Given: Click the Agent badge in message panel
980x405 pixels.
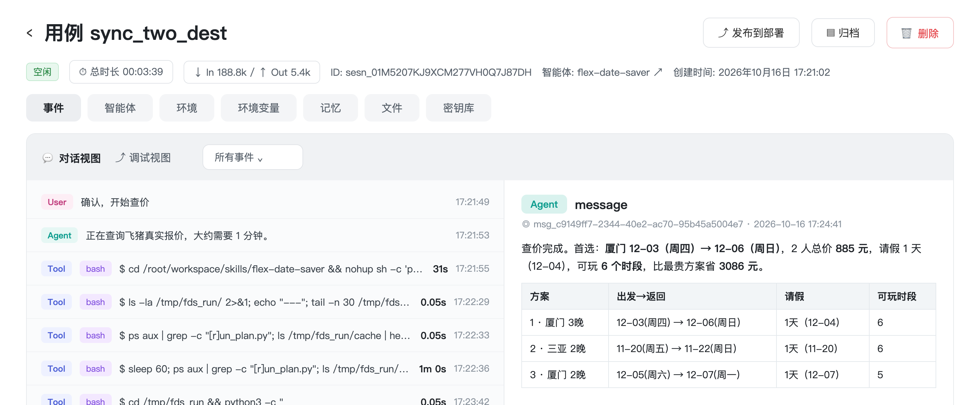Looking at the screenshot, I should click(x=544, y=204).
